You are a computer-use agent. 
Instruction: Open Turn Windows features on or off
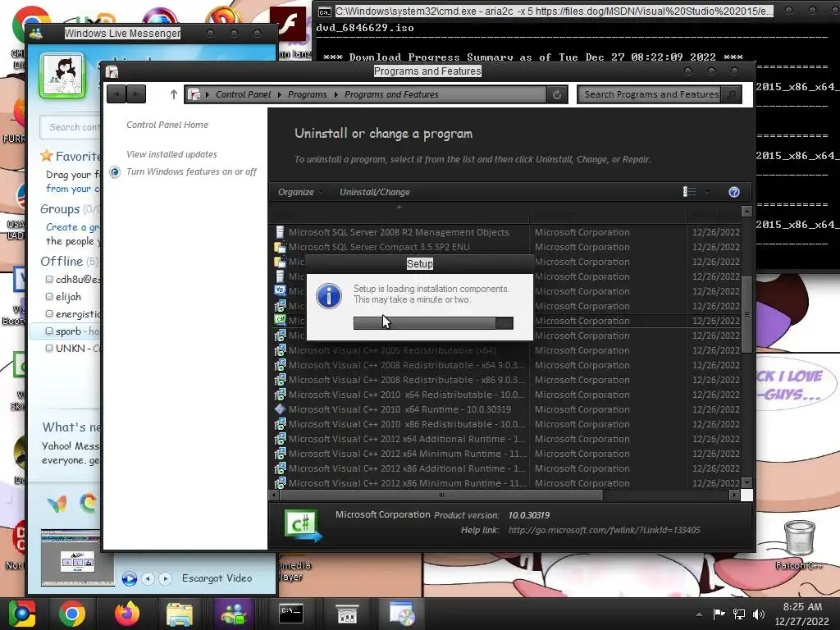tap(191, 171)
